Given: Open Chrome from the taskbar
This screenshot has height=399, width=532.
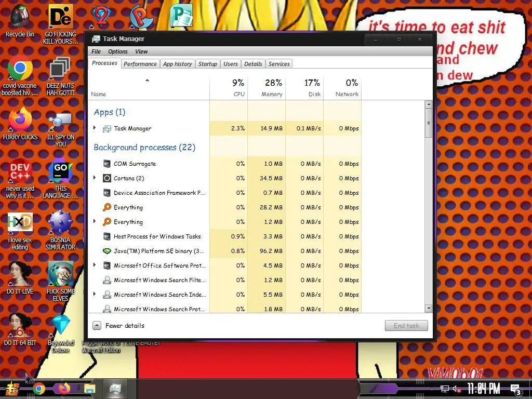Looking at the screenshot, I should point(38,389).
